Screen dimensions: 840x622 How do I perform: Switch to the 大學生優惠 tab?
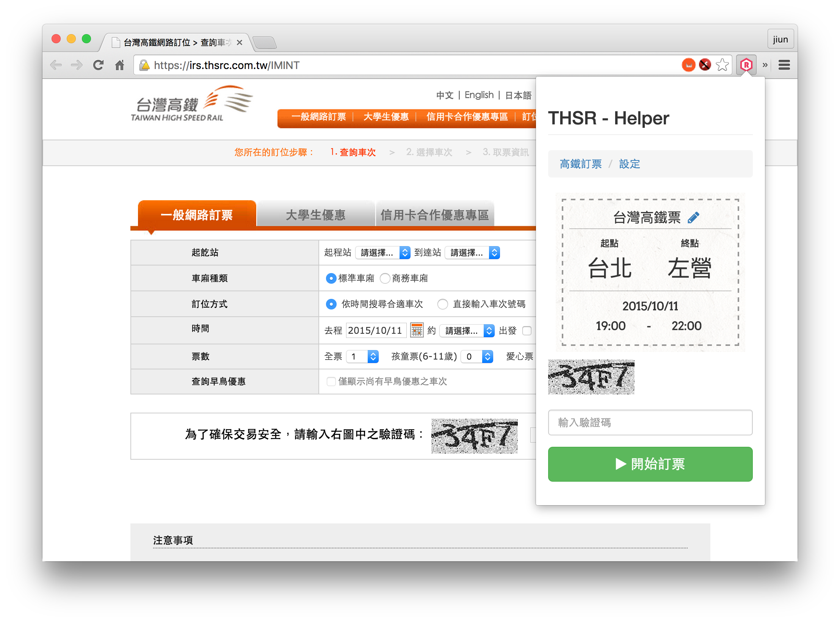[x=315, y=215]
